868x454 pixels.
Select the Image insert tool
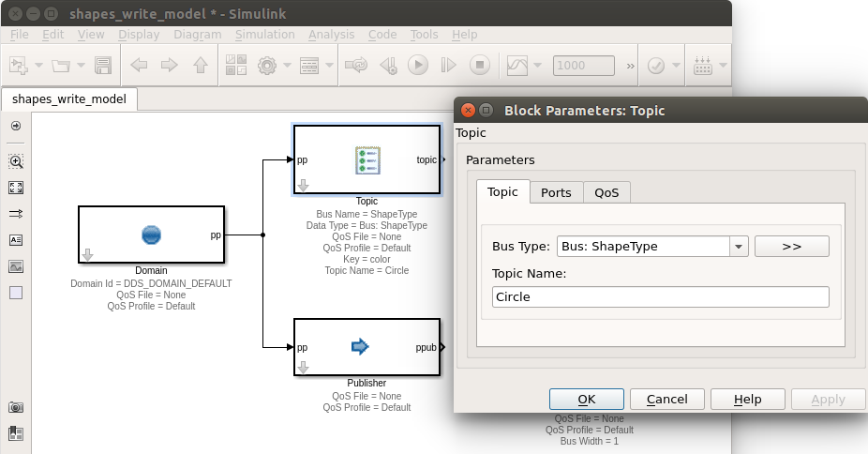(16, 266)
